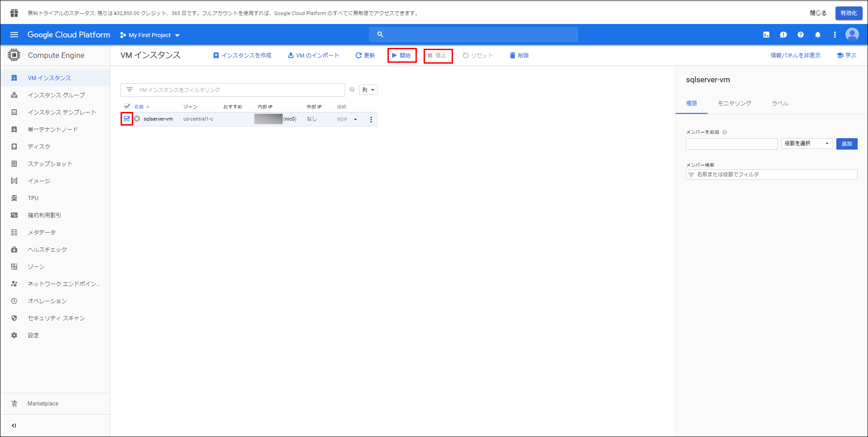Viewport: 868px width, 437px height.
Task: Uncheck the sqlserver-vm row checkbox
Action: 127,119
